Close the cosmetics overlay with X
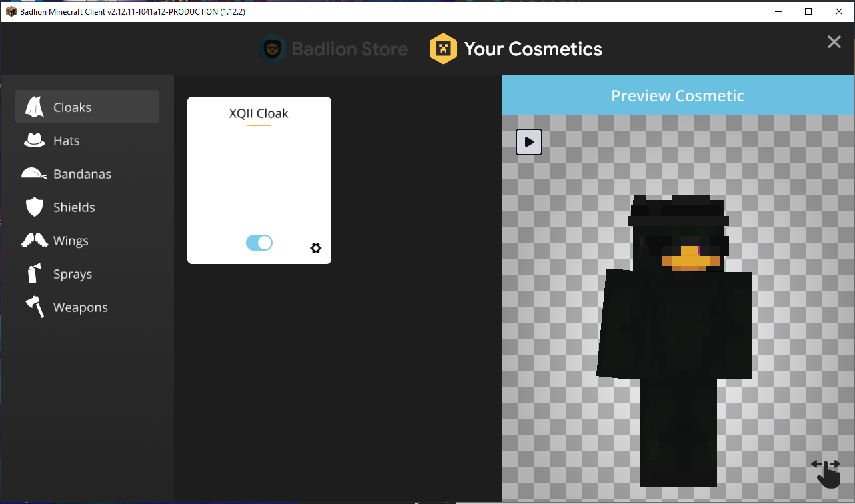 tap(834, 42)
